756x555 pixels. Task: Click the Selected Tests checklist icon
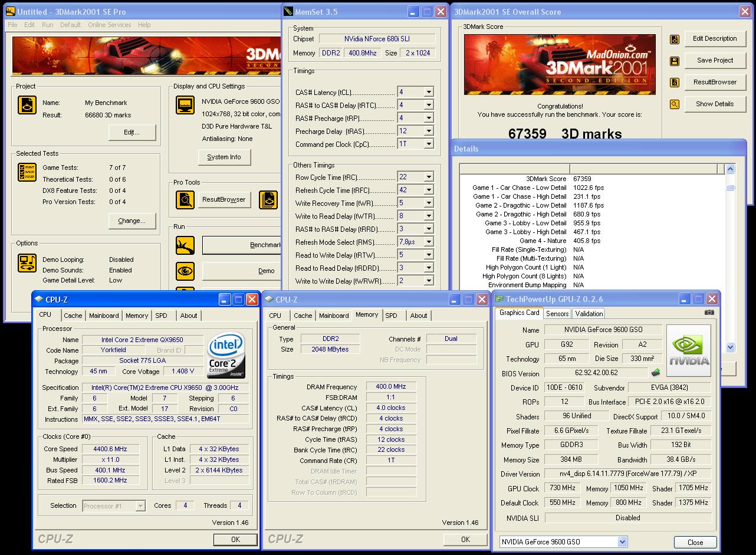point(27,172)
